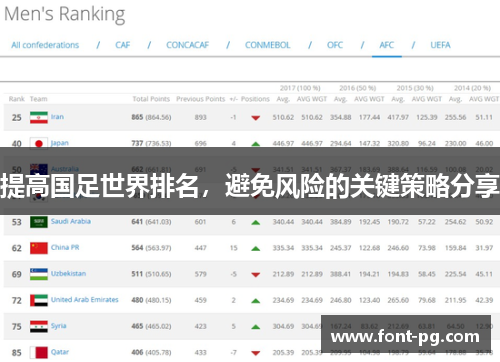
Task: Click United Arab Emirates' green up arrow
Action: (256, 301)
